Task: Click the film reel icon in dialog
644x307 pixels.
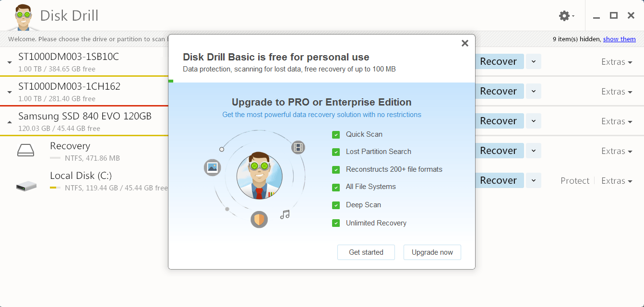Action: pyautogui.click(x=298, y=147)
